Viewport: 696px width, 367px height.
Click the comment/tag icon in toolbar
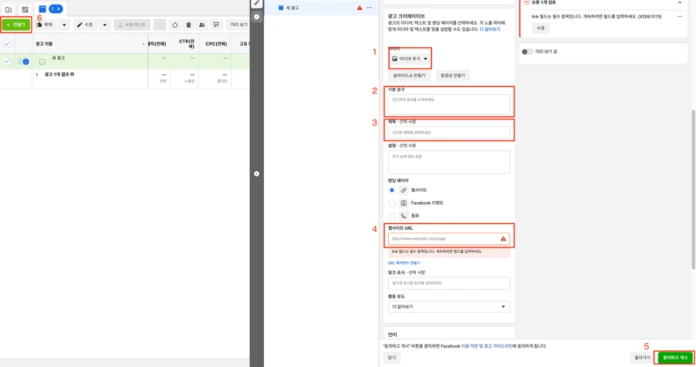[x=216, y=25]
